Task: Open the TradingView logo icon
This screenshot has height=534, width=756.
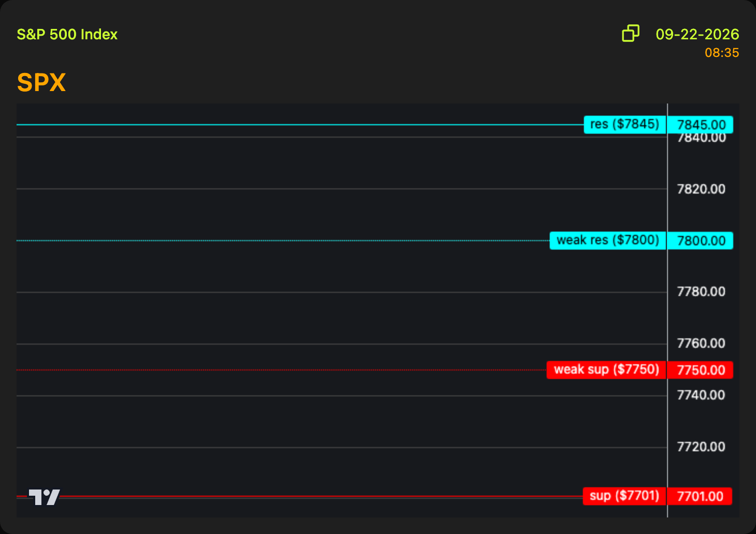Action: click(44, 497)
